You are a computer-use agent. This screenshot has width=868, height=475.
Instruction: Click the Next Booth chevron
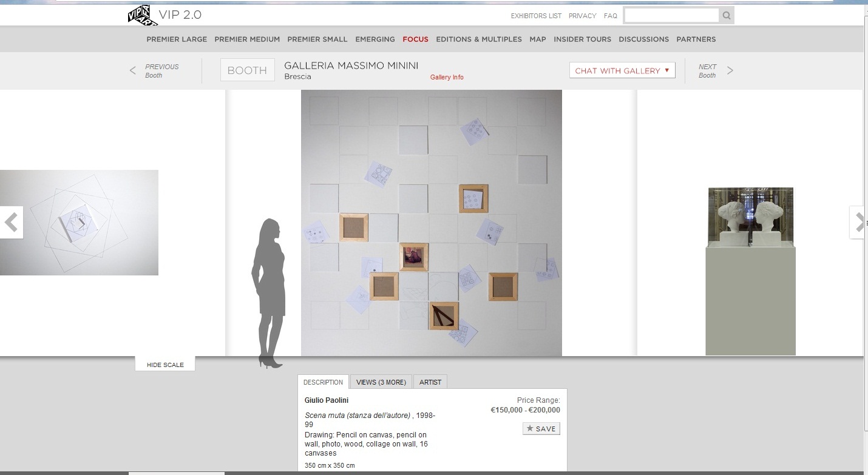730,70
